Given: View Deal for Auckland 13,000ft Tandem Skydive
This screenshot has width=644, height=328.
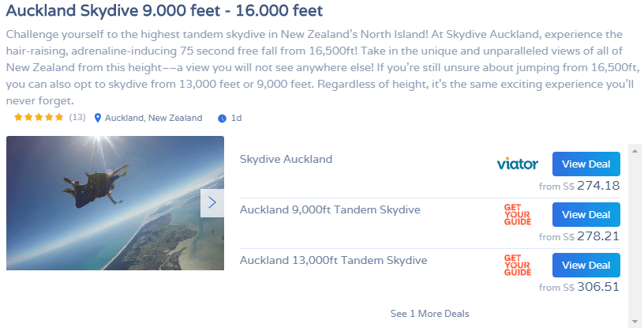Looking at the screenshot, I should point(586,265).
